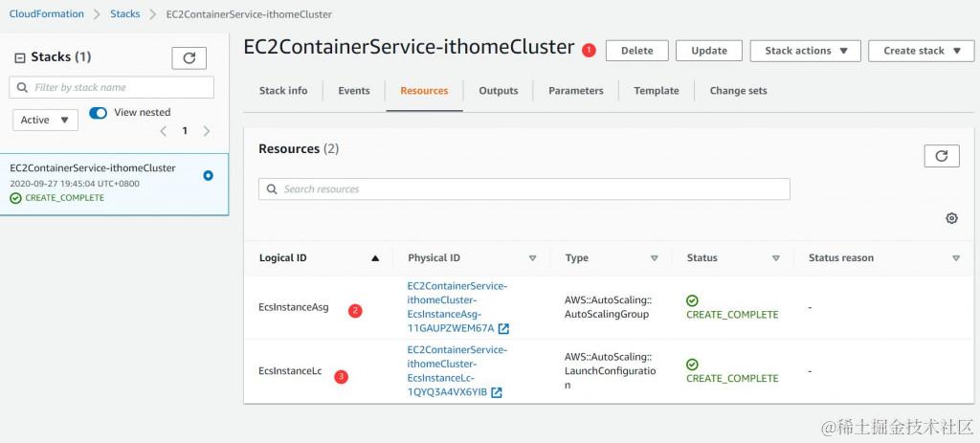Select the EC2ContainerService-ithomeCluster stack in sidebar

click(x=115, y=185)
